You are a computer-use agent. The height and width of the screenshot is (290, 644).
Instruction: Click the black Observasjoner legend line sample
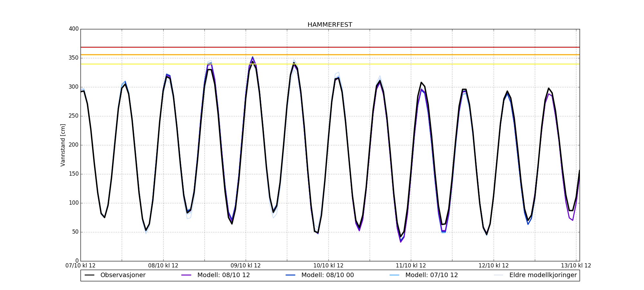[x=90, y=275]
